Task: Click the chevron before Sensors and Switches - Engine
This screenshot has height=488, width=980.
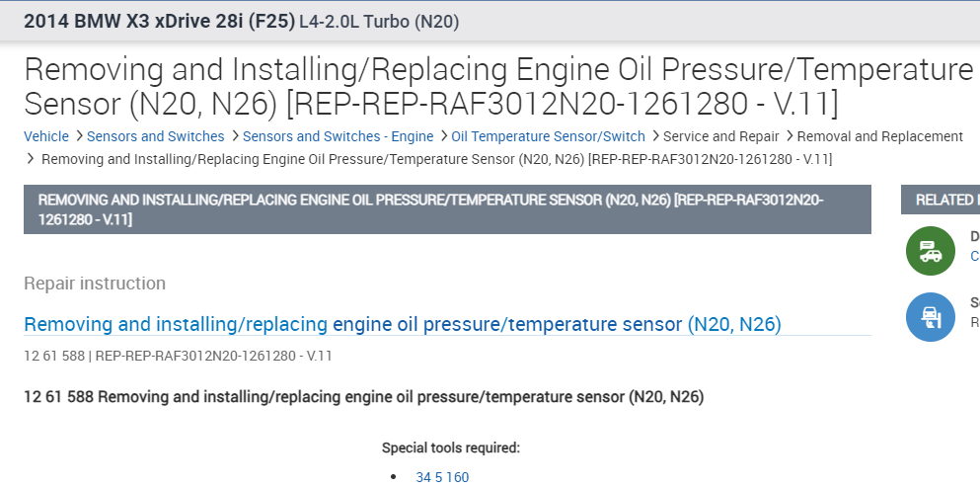Action: point(235,136)
